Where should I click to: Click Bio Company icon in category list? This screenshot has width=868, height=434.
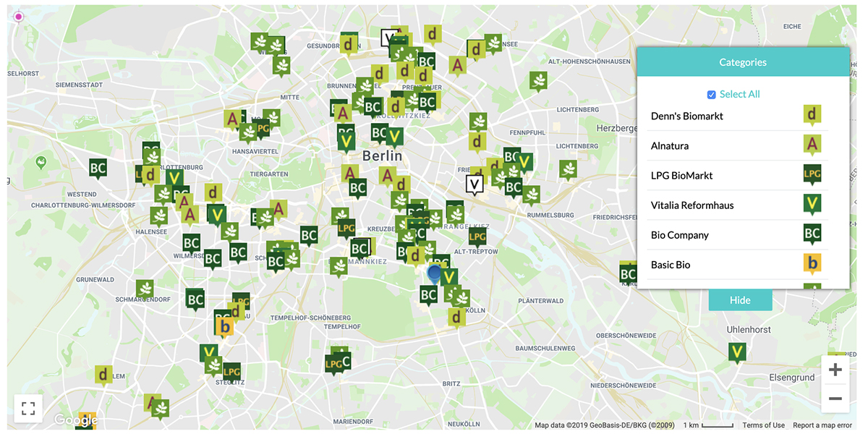pos(812,234)
